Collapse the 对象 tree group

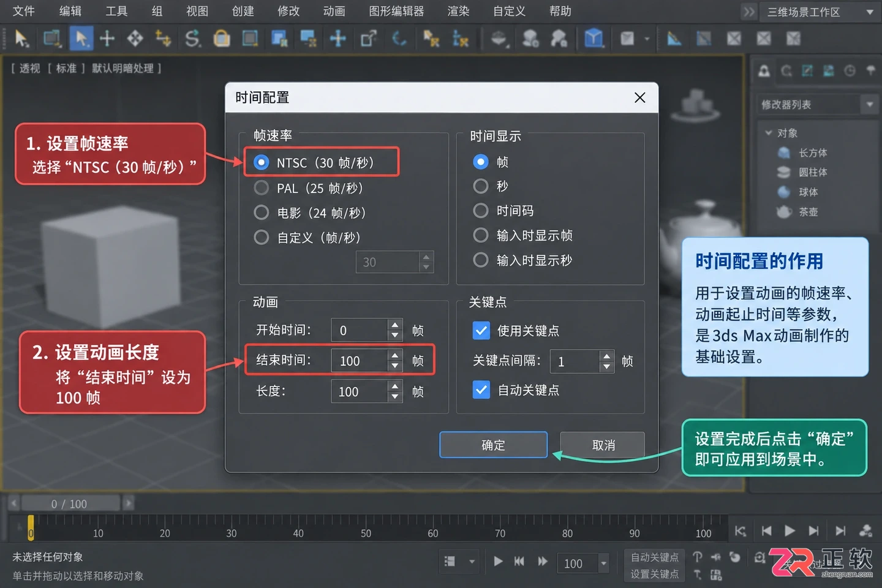tap(769, 133)
